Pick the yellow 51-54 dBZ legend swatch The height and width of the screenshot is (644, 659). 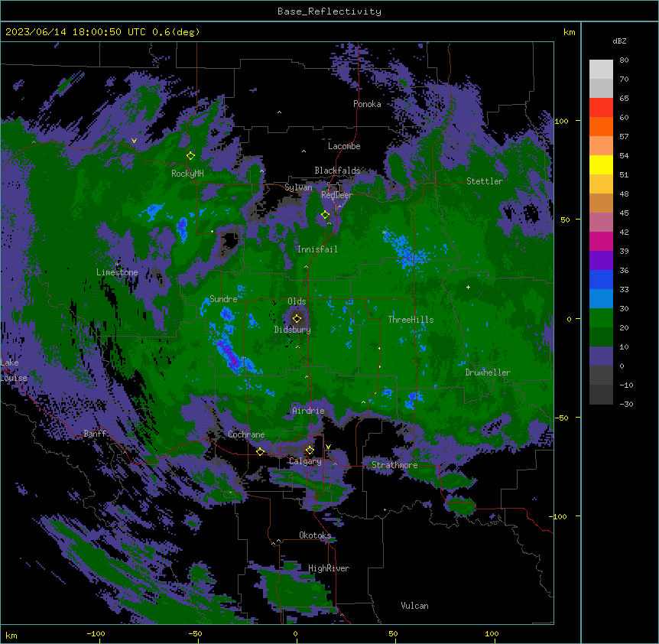(x=601, y=164)
